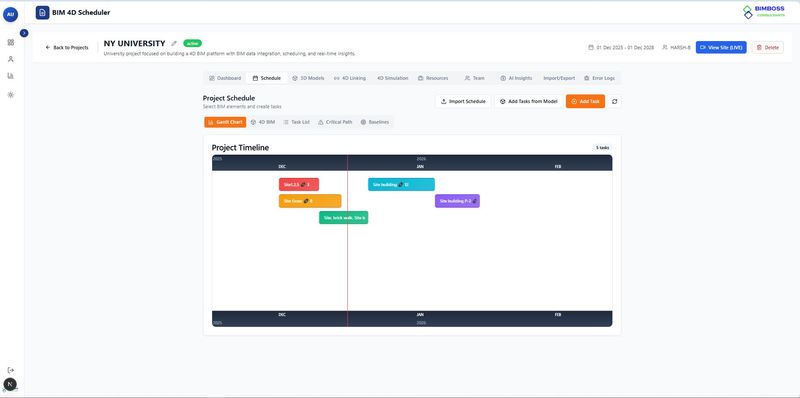Click the round N badge at bottom-left

tap(10, 384)
